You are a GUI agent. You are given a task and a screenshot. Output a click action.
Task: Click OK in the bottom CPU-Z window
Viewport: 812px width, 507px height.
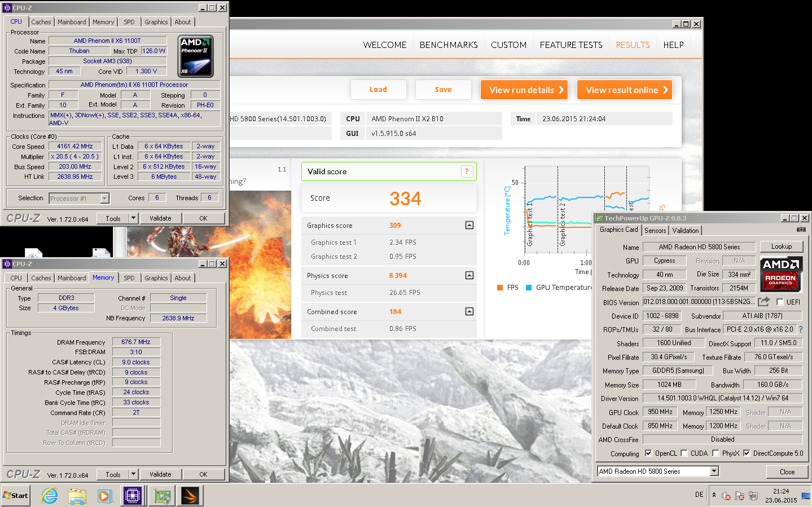point(203,474)
